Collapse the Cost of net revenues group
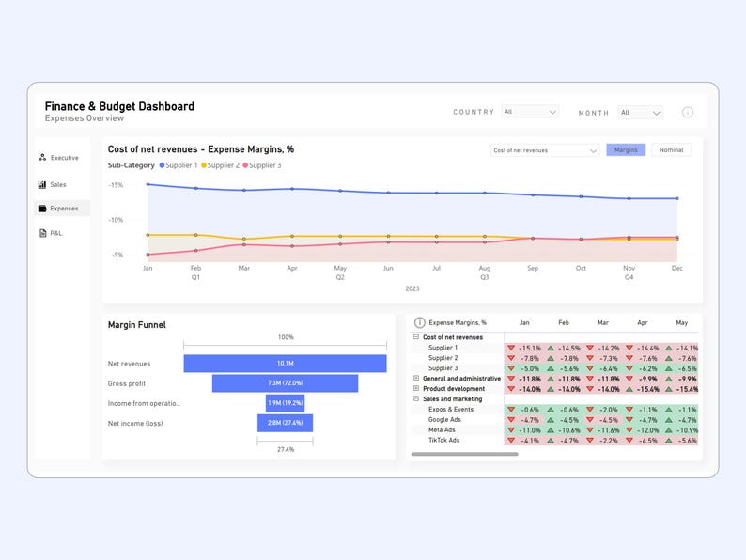 [x=416, y=337]
